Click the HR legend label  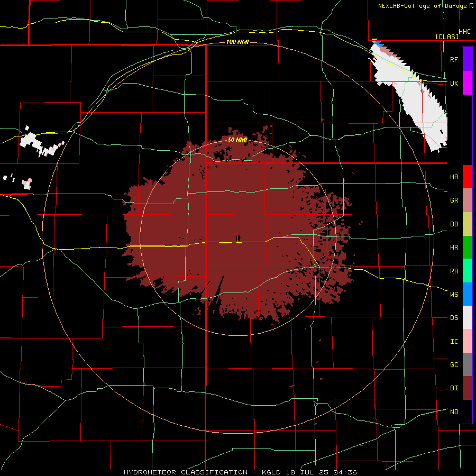tap(454, 248)
